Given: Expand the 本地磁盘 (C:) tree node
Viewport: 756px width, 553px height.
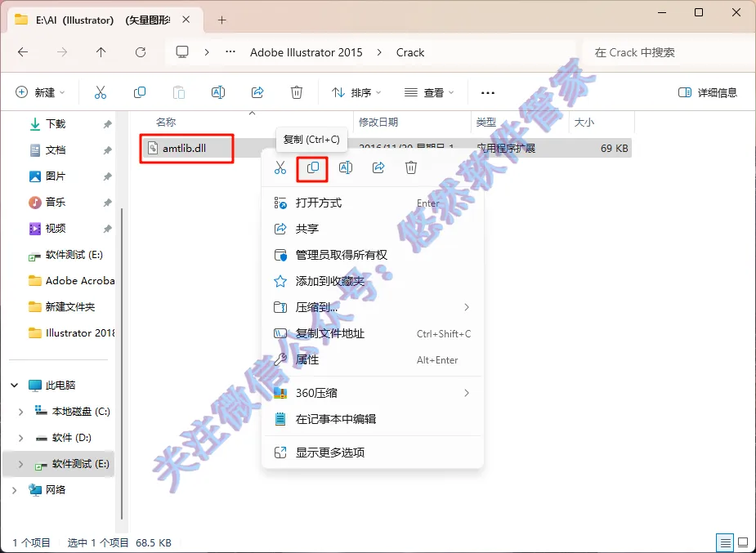Looking at the screenshot, I should coord(20,412).
